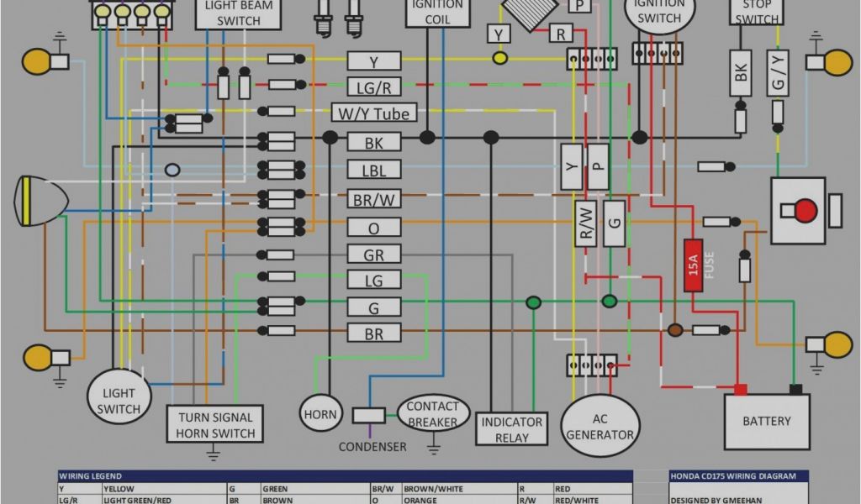Select the W/Y Tube wire label
The width and height of the screenshot is (861, 504).
click(374, 113)
